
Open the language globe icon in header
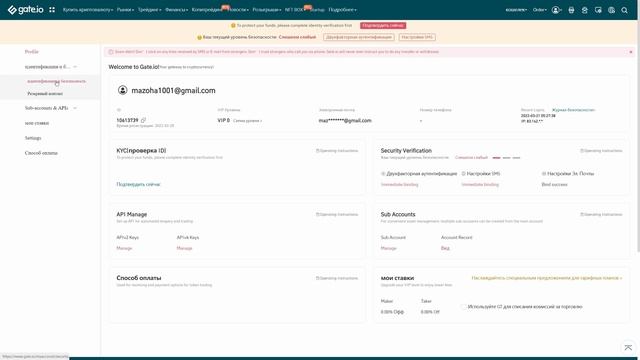point(611,10)
